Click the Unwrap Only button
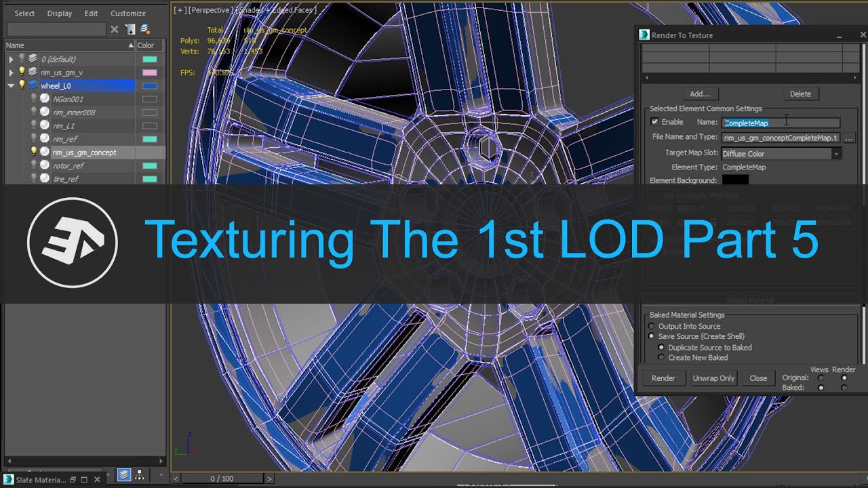868x488 pixels. click(x=713, y=378)
